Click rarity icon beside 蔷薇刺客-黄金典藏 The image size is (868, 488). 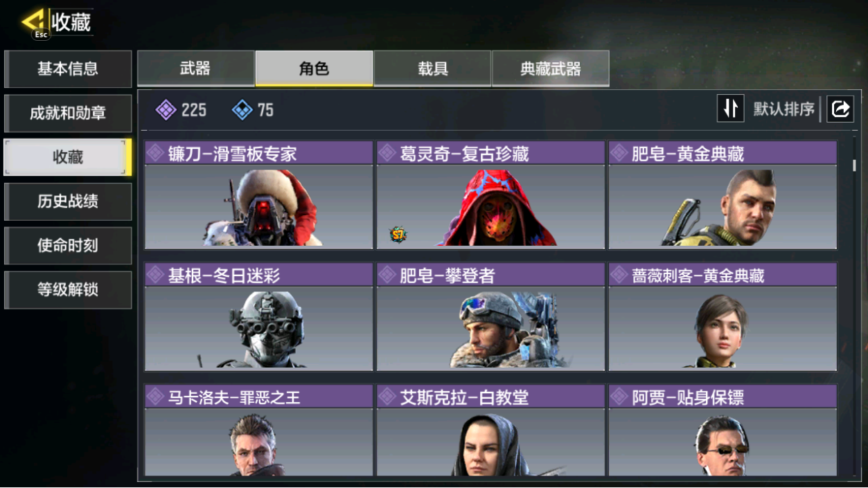pyautogui.click(x=620, y=275)
